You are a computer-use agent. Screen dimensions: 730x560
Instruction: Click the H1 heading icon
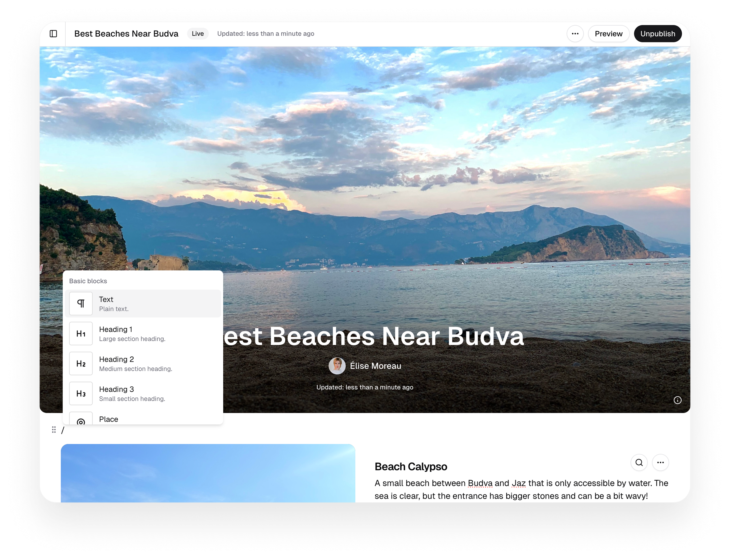81,334
